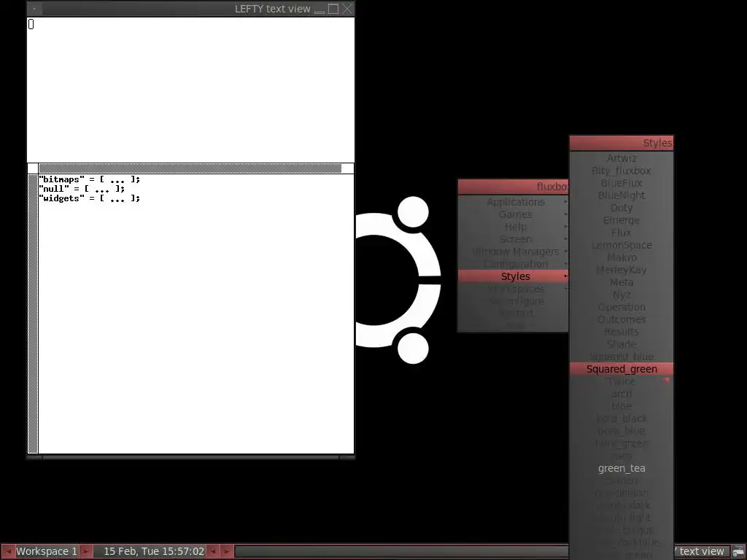Open window menu button on LEFTY title bar
747x560 pixels.
click(34, 9)
